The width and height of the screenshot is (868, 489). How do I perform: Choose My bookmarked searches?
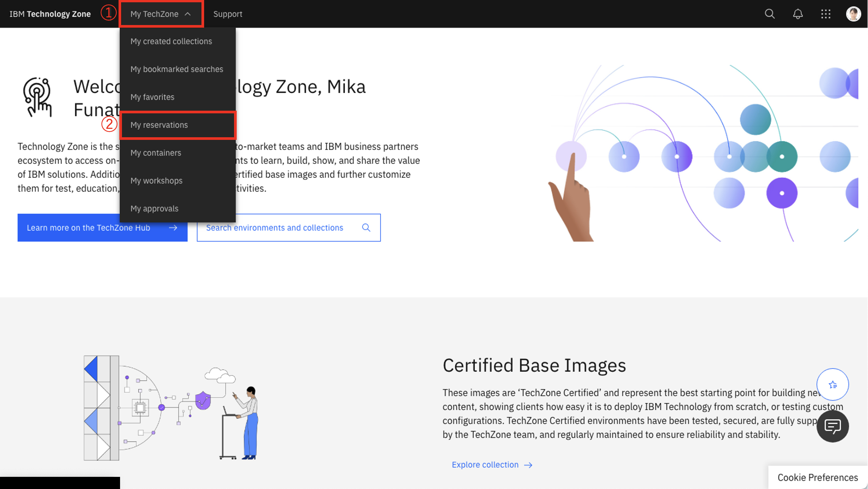[x=177, y=69]
